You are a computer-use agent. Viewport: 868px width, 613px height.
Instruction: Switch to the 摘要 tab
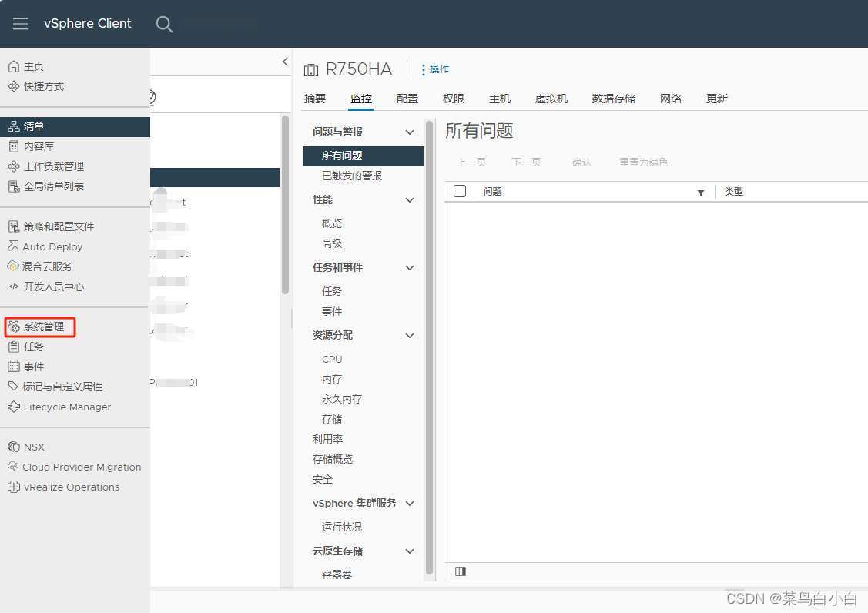click(x=315, y=99)
